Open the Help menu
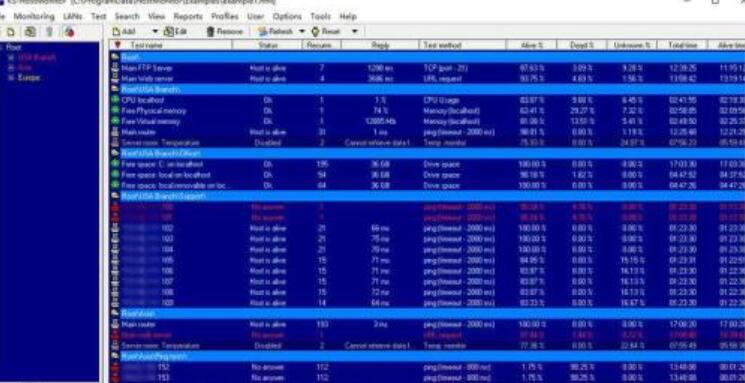This screenshot has height=383, width=745. (x=348, y=16)
